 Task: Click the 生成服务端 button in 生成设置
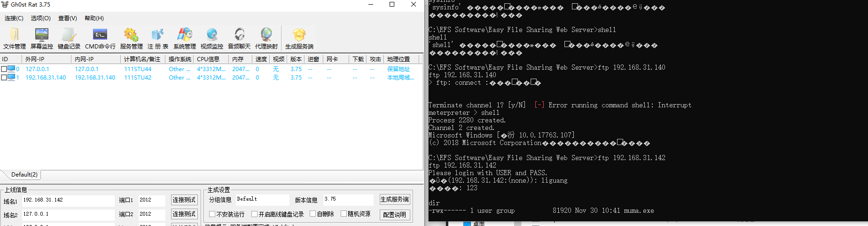pos(394,199)
